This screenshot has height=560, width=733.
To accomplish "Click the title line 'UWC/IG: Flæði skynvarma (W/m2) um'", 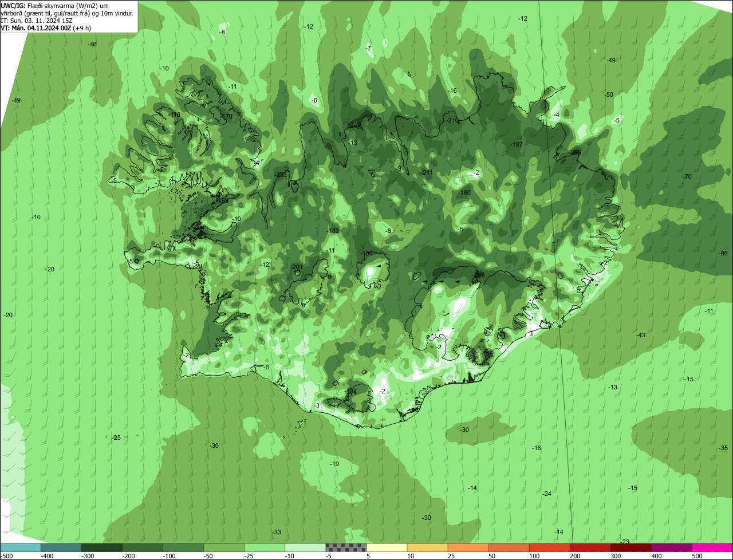I will pyautogui.click(x=54, y=5).
